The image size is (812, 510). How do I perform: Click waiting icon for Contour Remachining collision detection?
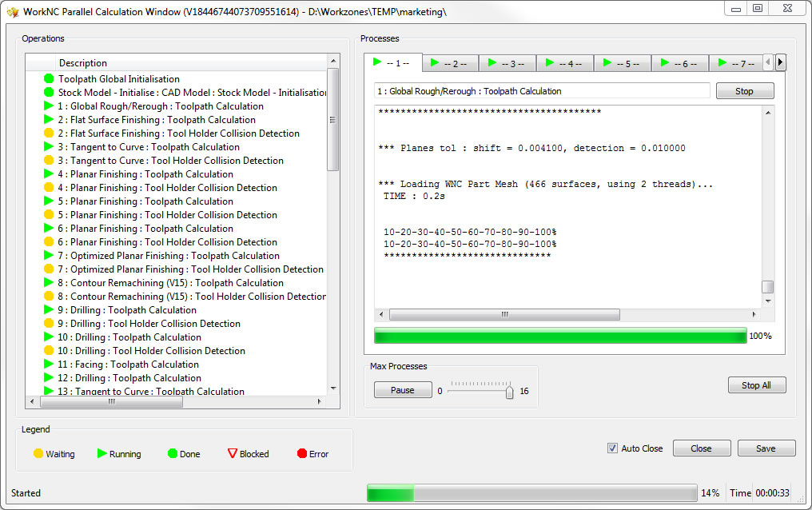(x=49, y=297)
